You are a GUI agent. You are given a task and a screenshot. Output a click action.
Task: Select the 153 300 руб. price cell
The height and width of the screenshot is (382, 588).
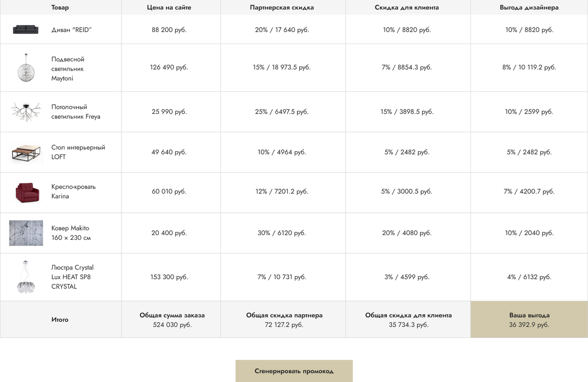[x=169, y=277]
